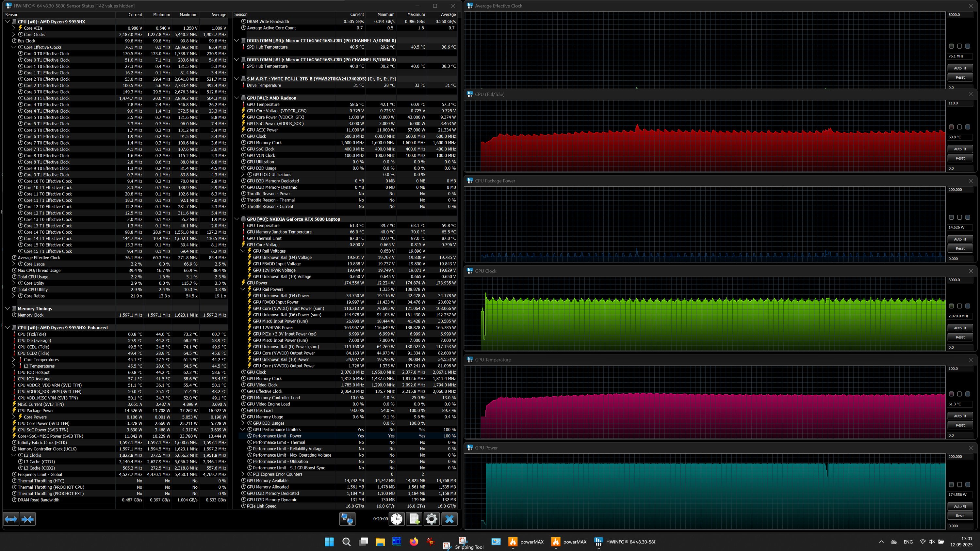Close the GPU Power graph window
This screenshot has width=980, height=551.
(x=971, y=448)
